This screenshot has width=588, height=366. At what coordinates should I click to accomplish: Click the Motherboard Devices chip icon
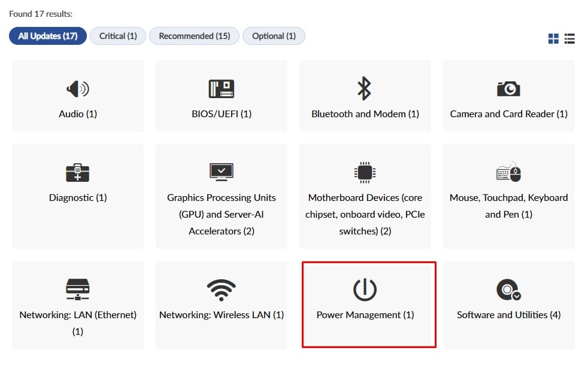tap(365, 172)
